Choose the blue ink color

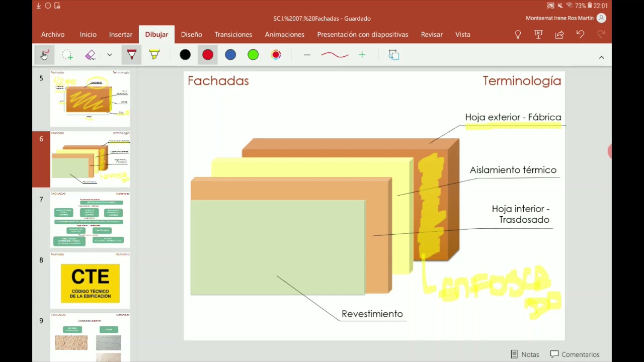click(x=230, y=55)
